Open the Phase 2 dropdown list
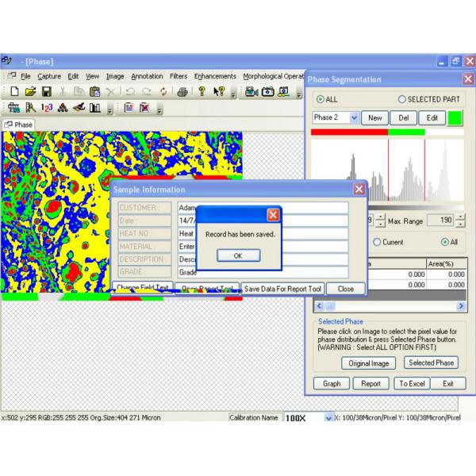The height and width of the screenshot is (476, 476). [354, 117]
